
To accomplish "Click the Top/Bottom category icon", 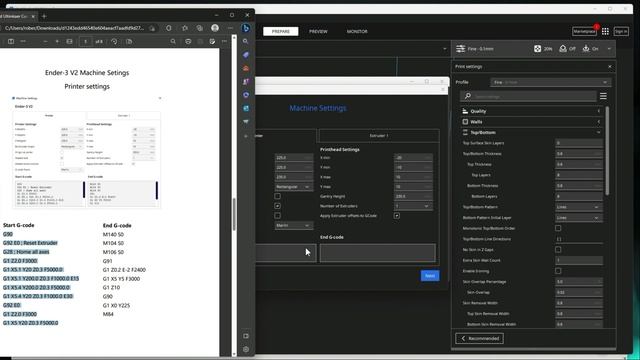I will [x=465, y=132].
